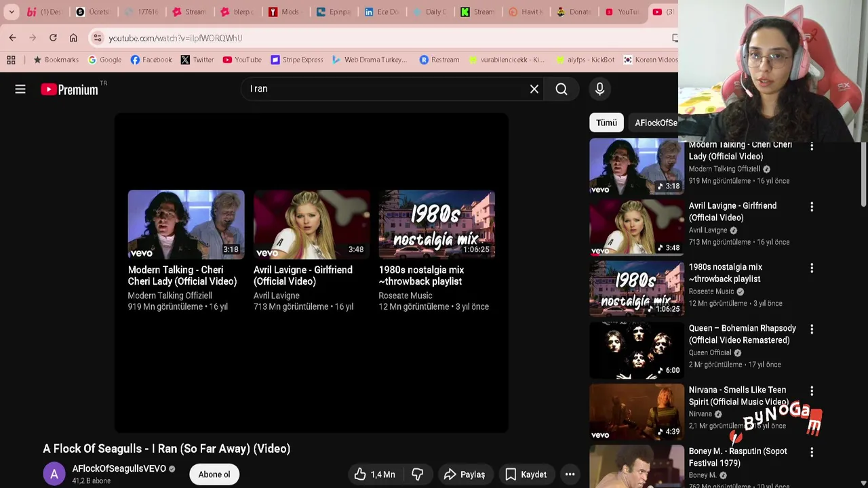Play Avril Lavigne Girlfriend end-screen thumbnail
868x488 pixels.
311,224
